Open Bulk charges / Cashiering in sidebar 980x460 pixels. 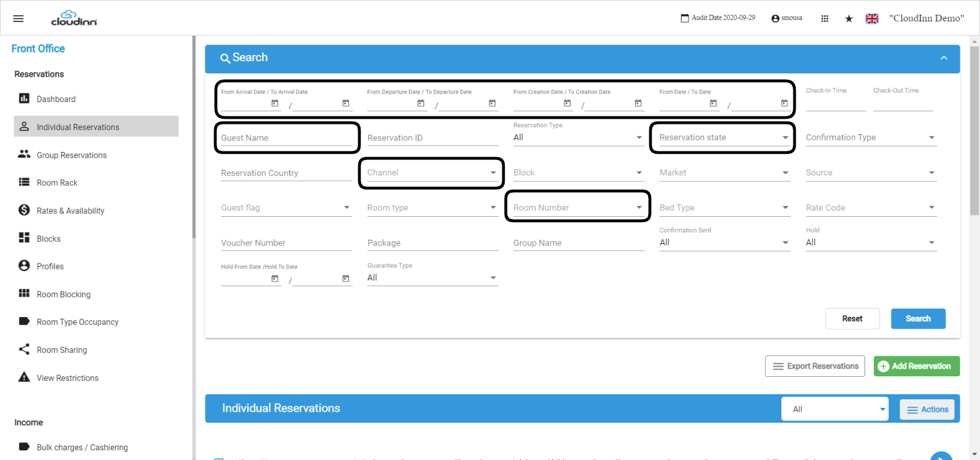click(x=96, y=447)
